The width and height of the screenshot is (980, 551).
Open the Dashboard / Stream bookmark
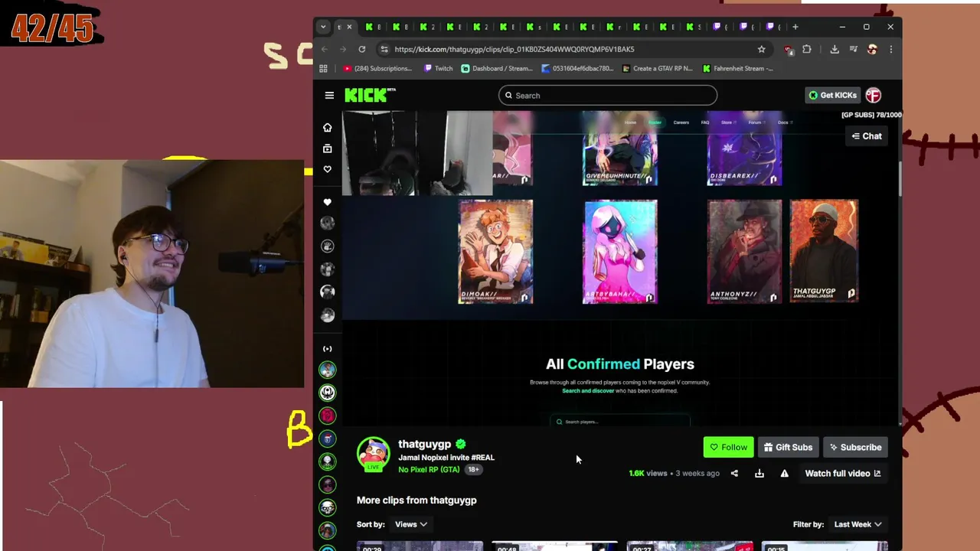coord(497,68)
